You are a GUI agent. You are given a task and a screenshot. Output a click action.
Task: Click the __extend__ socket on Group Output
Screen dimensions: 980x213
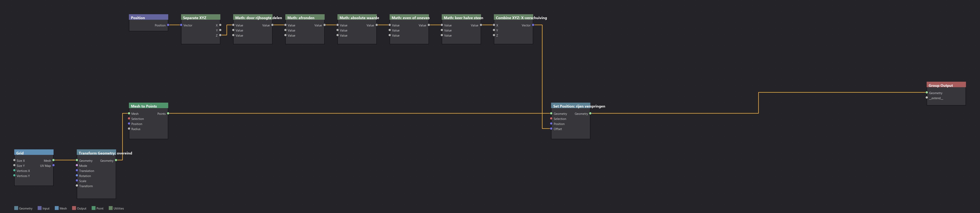[x=927, y=98]
